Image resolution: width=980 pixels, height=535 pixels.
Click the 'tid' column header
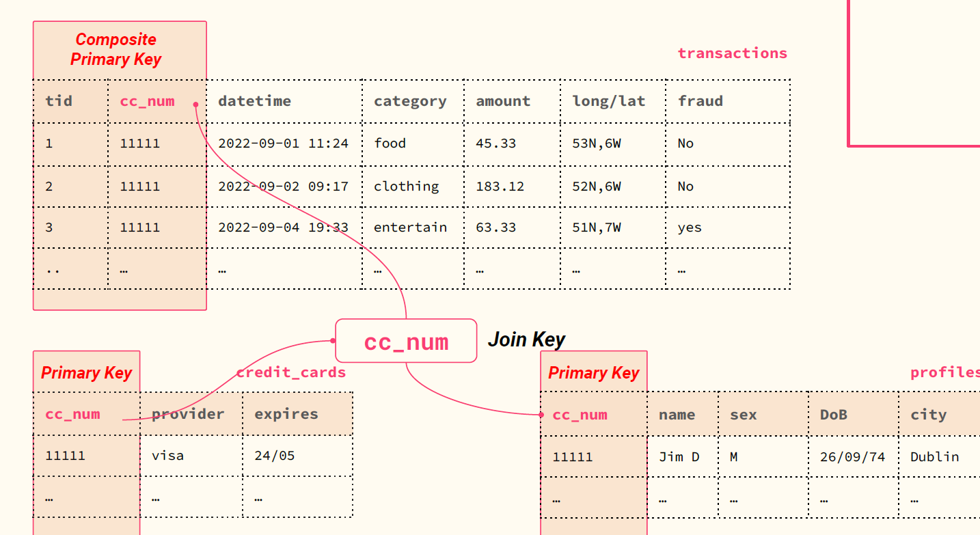pyautogui.click(x=59, y=101)
